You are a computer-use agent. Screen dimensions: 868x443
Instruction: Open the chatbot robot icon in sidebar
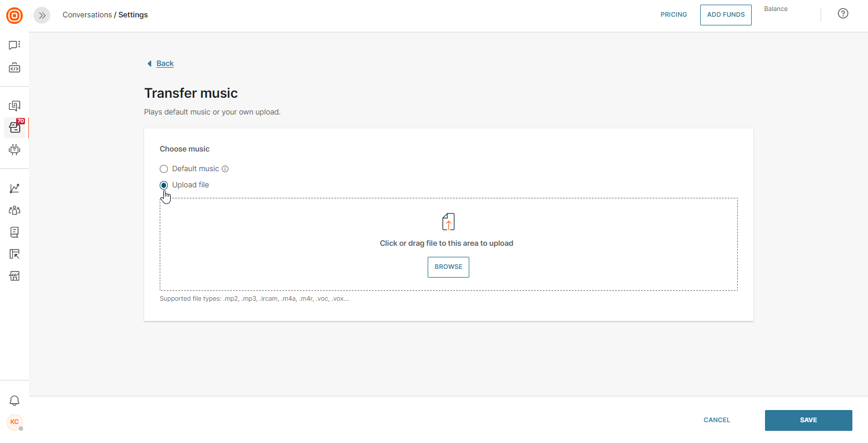pos(14,150)
